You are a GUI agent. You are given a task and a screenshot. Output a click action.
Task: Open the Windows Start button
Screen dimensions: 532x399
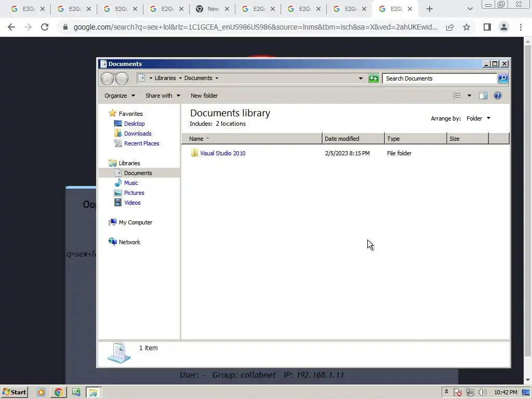point(14,392)
